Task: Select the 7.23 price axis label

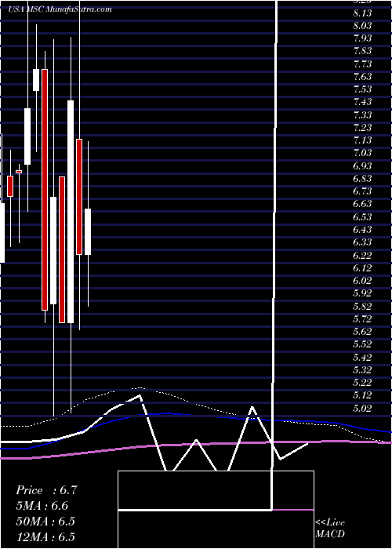Action: (x=363, y=128)
